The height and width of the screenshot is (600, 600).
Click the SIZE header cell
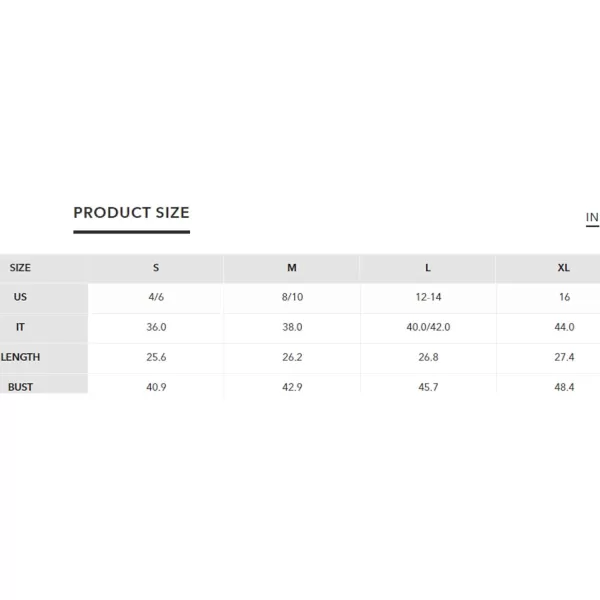tap(20, 268)
